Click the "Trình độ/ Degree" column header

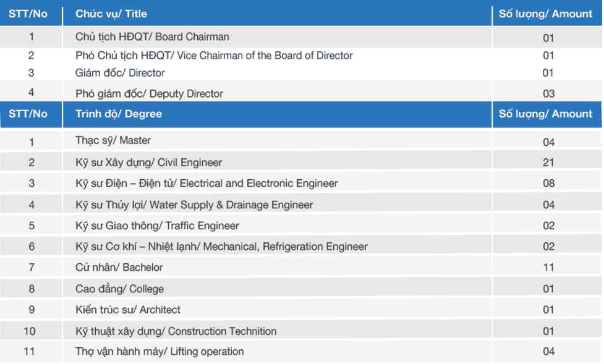(x=277, y=114)
